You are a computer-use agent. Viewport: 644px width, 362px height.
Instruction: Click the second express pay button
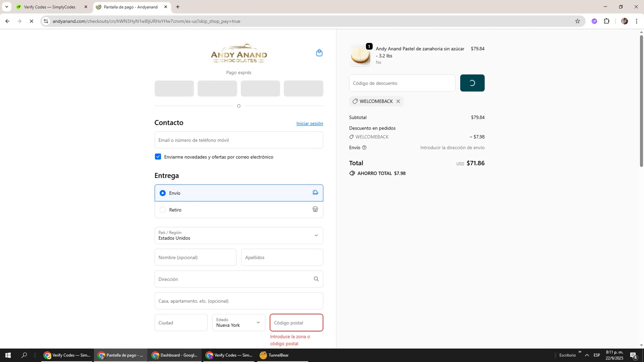tap(217, 88)
